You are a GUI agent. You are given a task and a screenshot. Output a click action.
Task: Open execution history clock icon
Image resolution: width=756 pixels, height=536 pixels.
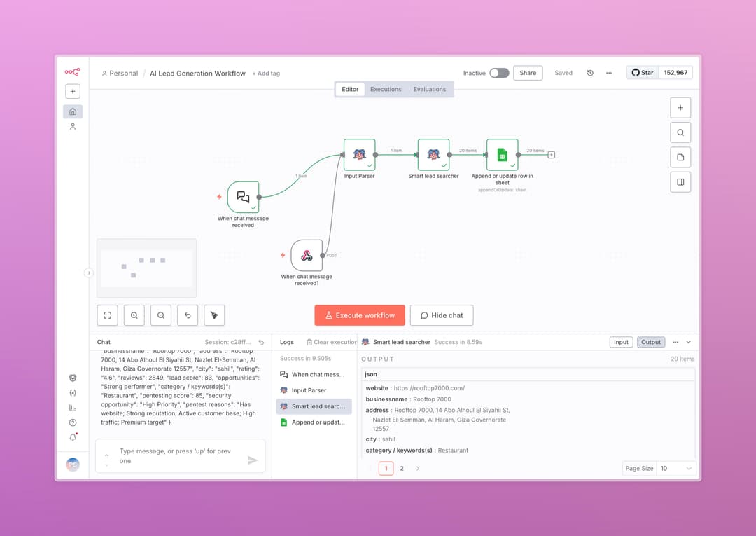590,73
